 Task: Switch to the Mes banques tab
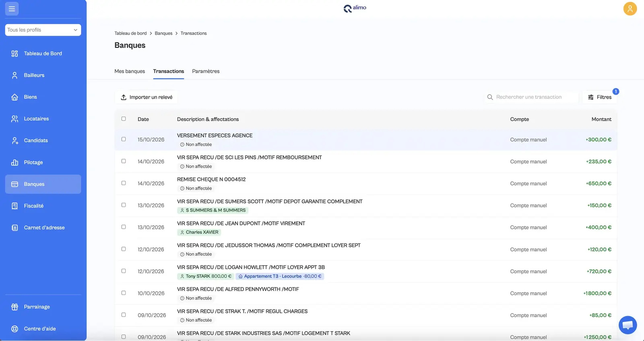pos(130,71)
